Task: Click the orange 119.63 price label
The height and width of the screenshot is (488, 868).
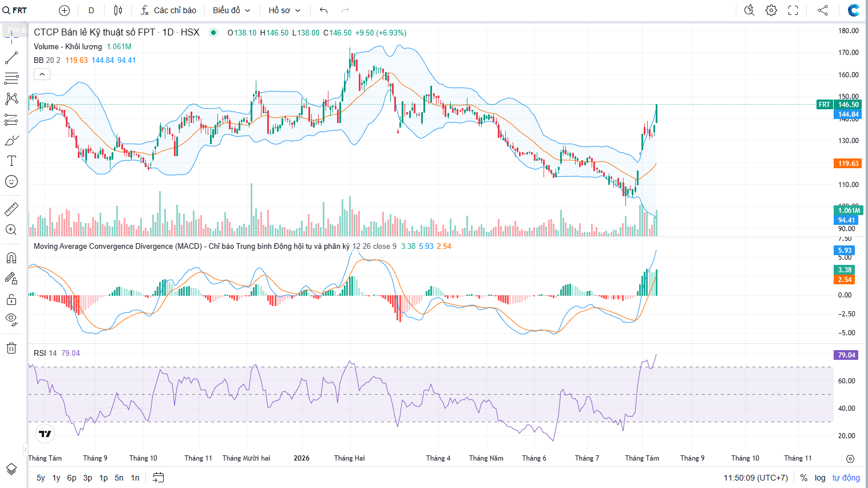Action: click(848, 164)
